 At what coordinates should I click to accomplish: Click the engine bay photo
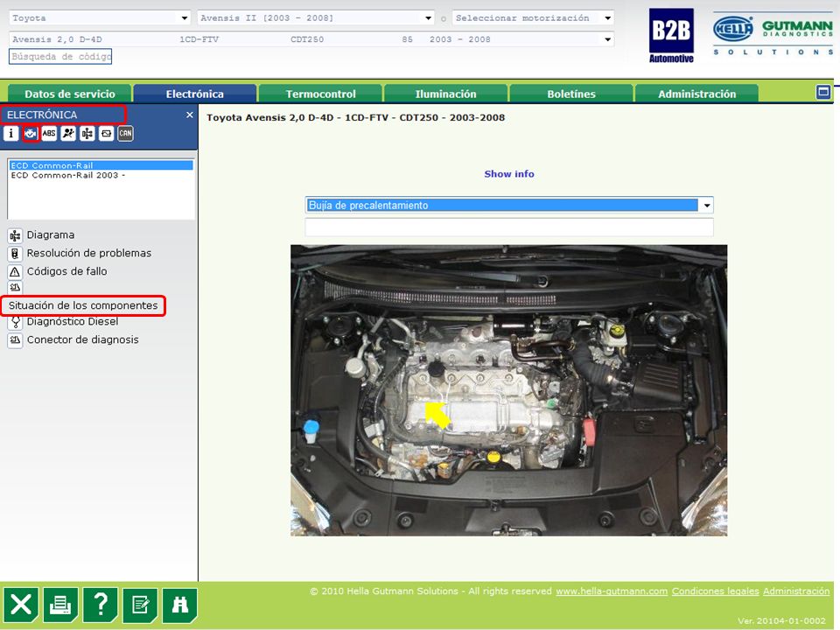coord(509,390)
